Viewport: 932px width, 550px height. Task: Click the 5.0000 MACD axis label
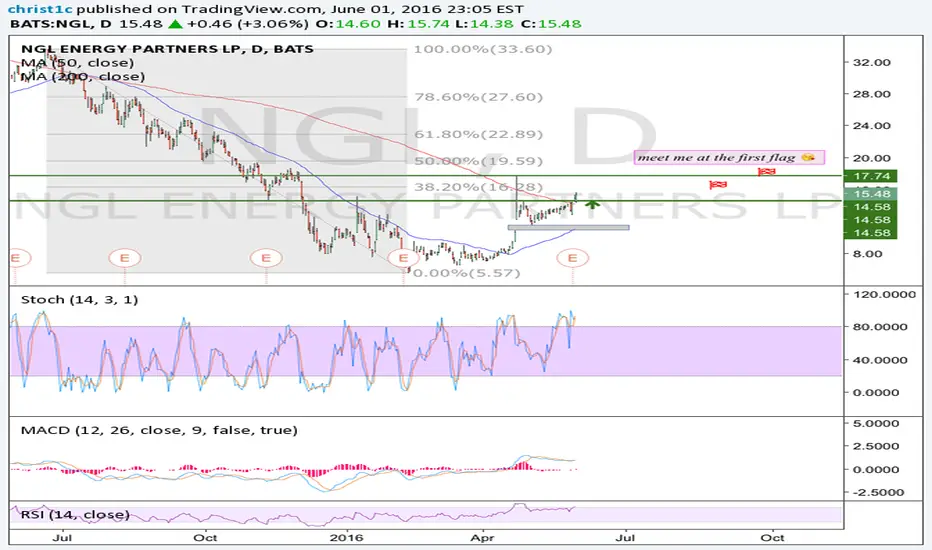[x=876, y=423]
